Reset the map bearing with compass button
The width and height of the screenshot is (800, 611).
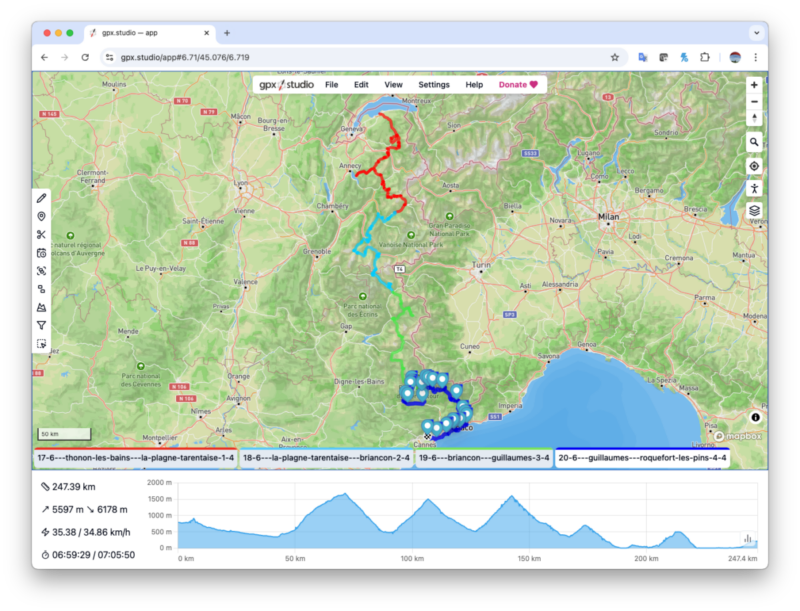click(754, 118)
